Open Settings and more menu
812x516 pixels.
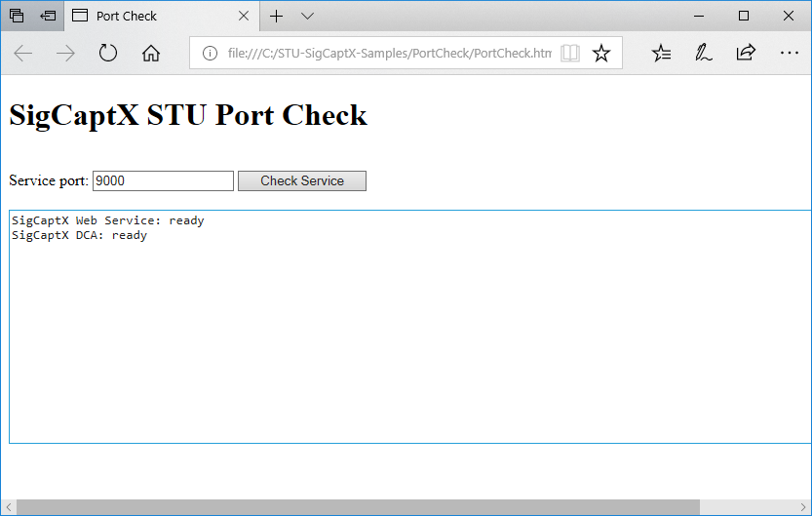pyautogui.click(x=790, y=53)
